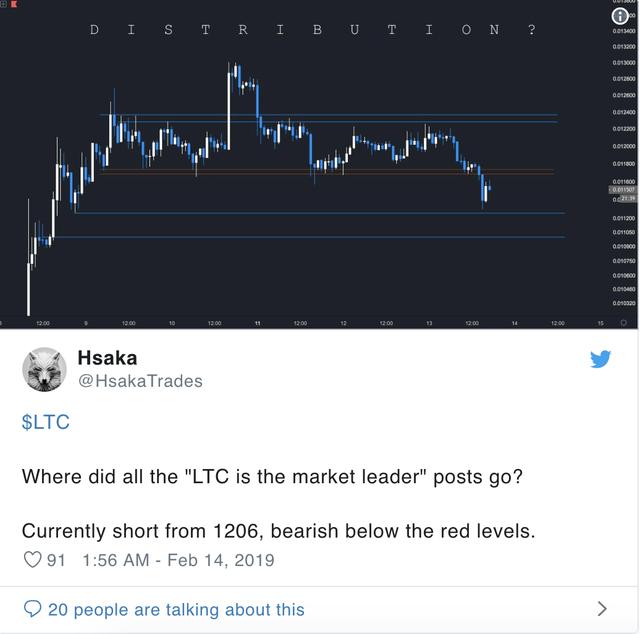Image resolution: width=640 pixels, height=634 pixels.
Task: Open Hsaka's fox profile avatar
Action: 44,369
